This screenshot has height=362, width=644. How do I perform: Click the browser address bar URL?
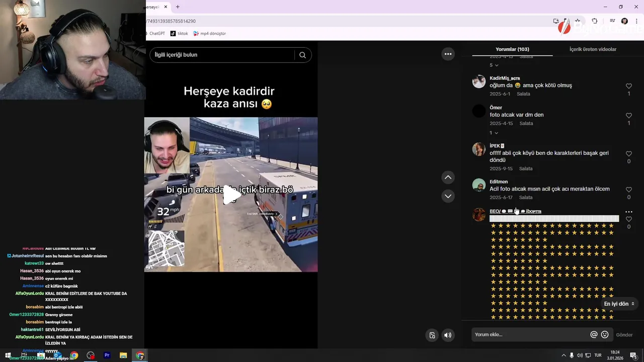171,21
